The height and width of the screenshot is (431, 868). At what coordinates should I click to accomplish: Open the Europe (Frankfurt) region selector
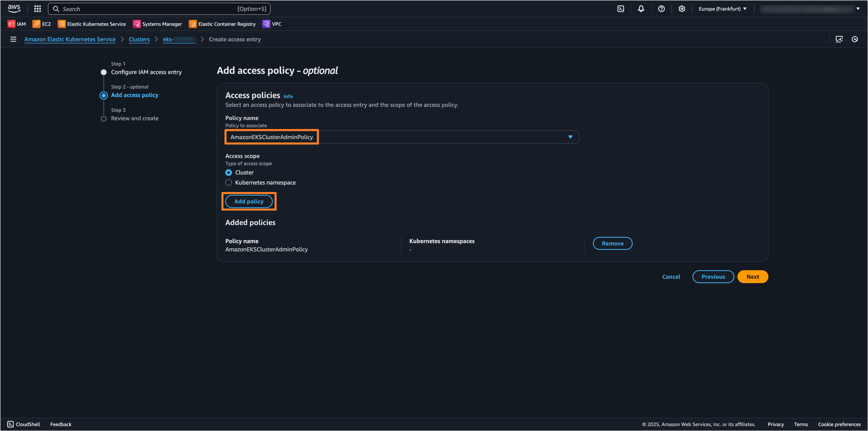point(722,9)
